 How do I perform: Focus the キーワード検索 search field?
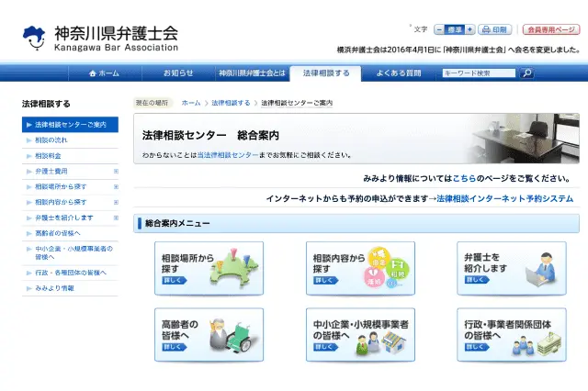tap(479, 73)
